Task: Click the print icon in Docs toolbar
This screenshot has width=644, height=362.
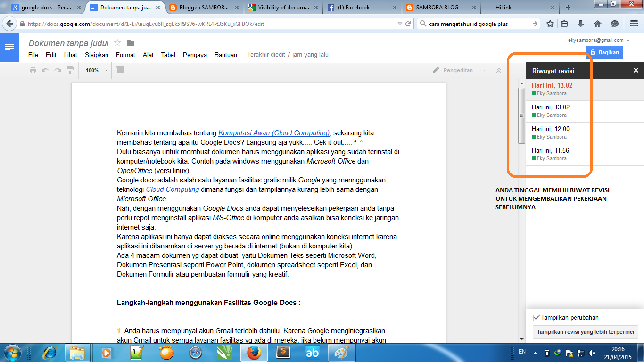Action: coord(33,70)
